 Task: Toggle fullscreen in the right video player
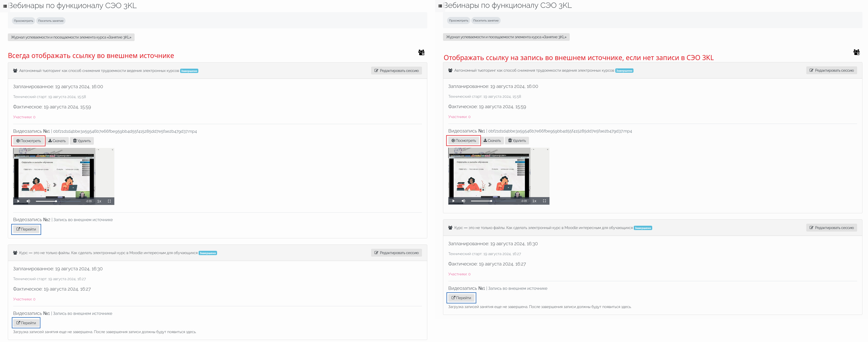544,201
